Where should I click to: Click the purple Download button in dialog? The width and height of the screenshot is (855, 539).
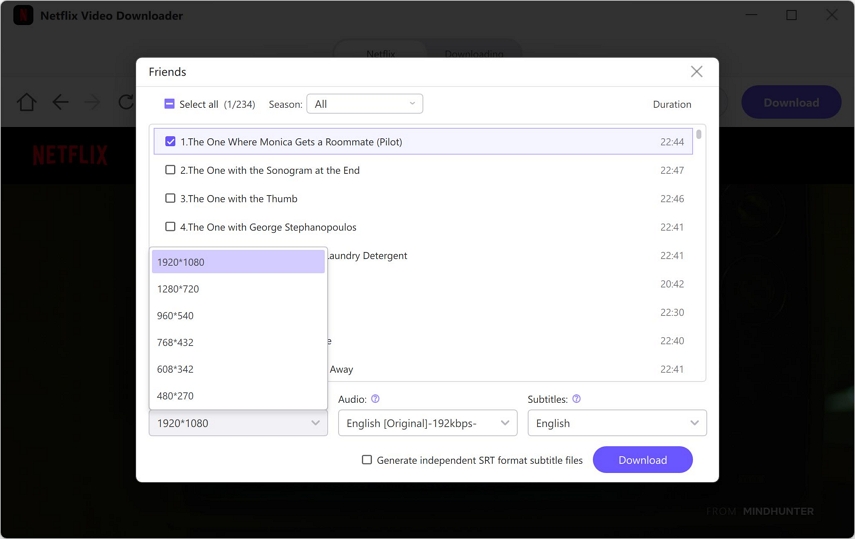coord(642,460)
